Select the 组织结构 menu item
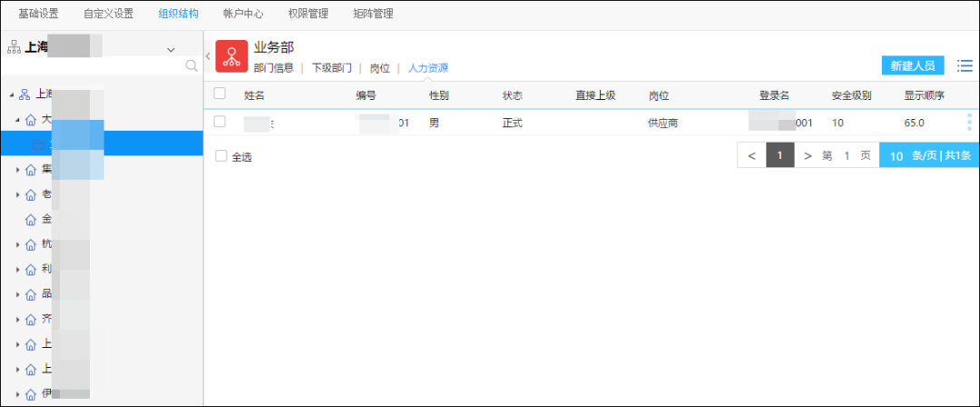 pos(179,14)
